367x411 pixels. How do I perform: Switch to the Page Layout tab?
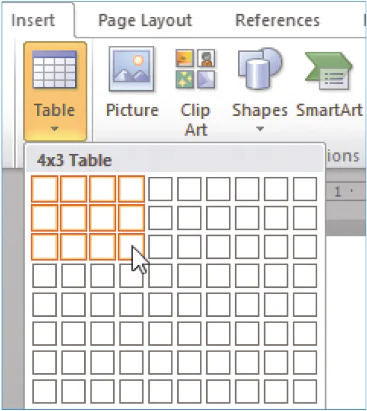(145, 21)
